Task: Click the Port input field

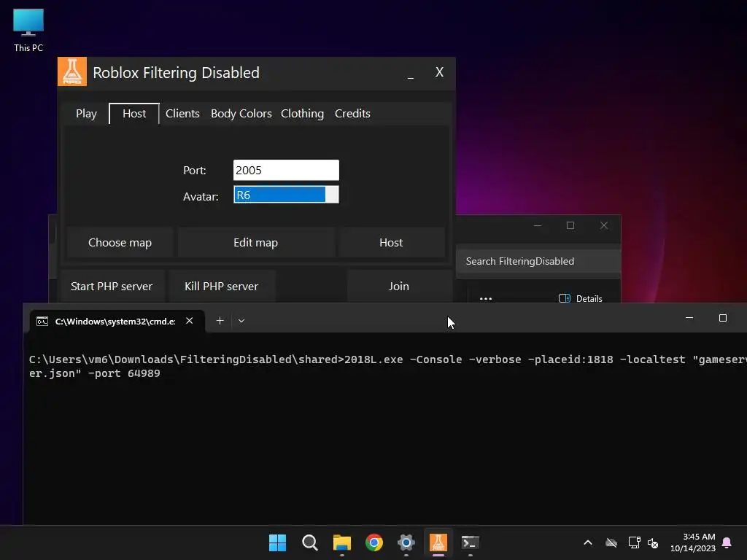Action: tap(286, 170)
